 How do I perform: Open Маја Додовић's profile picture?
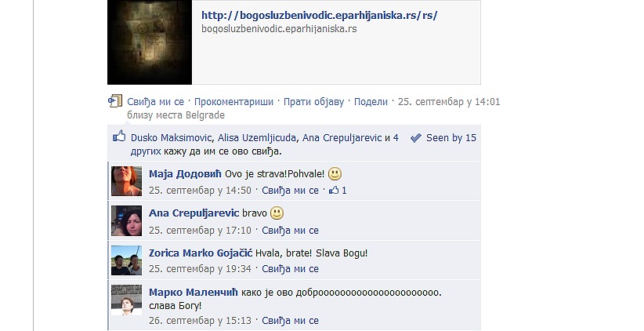126,181
